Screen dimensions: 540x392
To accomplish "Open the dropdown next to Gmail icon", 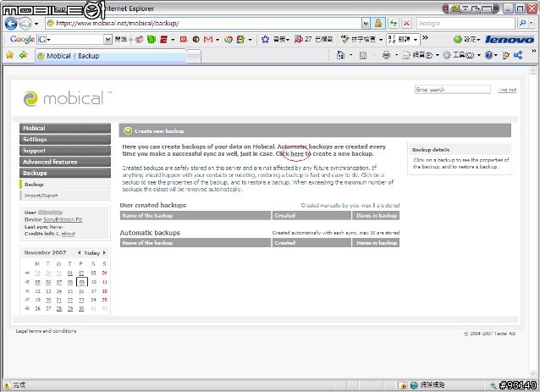I will [218, 40].
